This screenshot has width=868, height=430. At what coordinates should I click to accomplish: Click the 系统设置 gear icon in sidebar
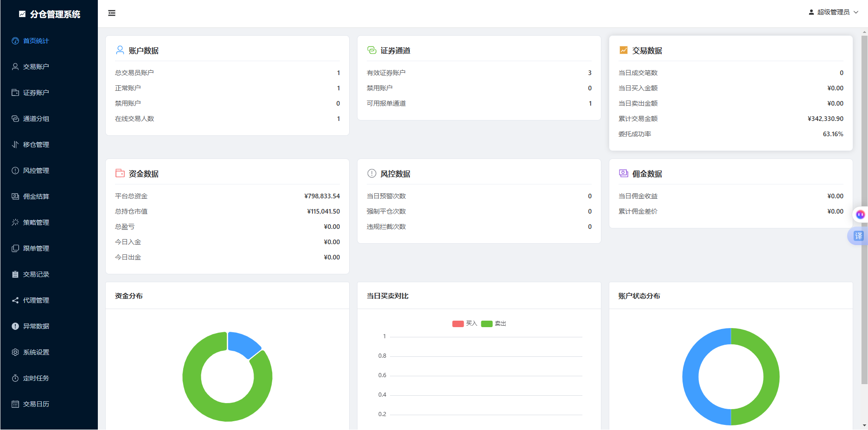click(x=15, y=352)
